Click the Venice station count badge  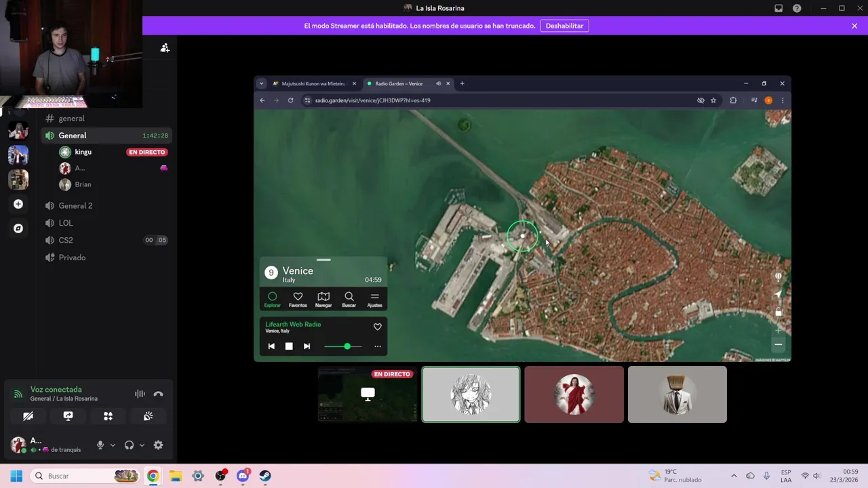pyautogui.click(x=271, y=272)
